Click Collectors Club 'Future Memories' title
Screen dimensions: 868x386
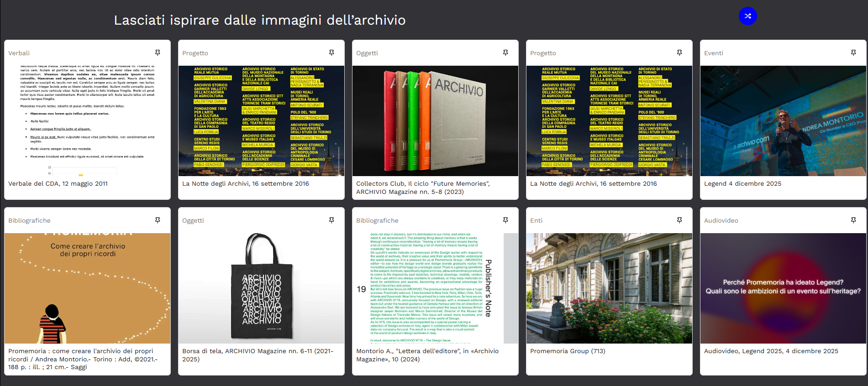point(423,188)
